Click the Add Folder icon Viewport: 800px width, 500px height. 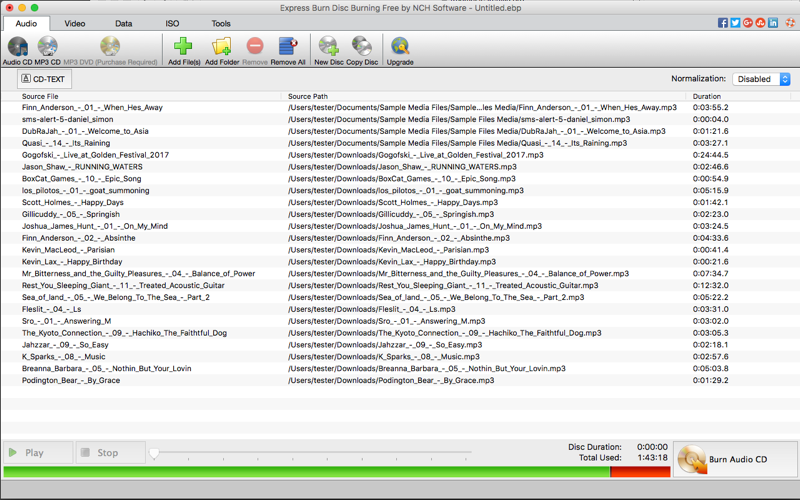pos(222,48)
